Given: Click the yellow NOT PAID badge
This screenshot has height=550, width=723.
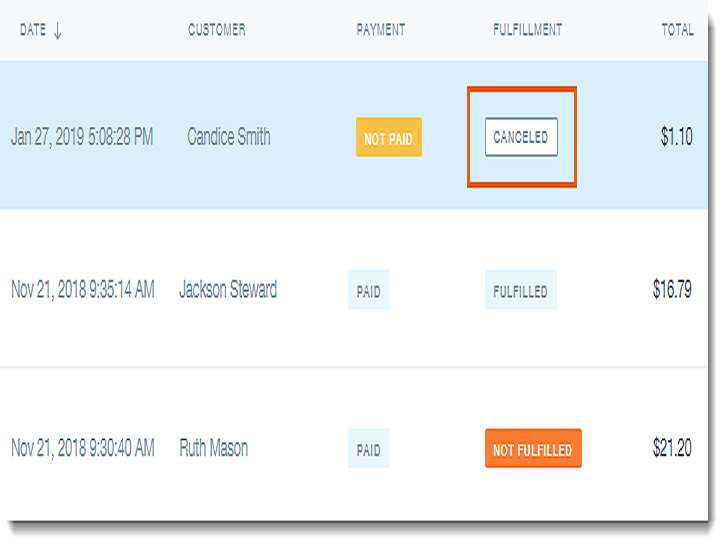Looking at the screenshot, I should (388, 138).
